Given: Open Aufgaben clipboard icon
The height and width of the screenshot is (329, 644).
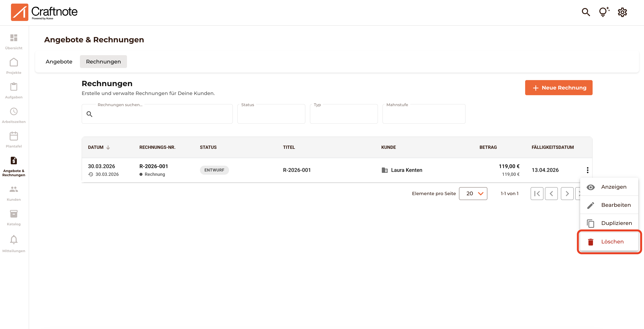Looking at the screenshot, I should click(x=14, y=87).
